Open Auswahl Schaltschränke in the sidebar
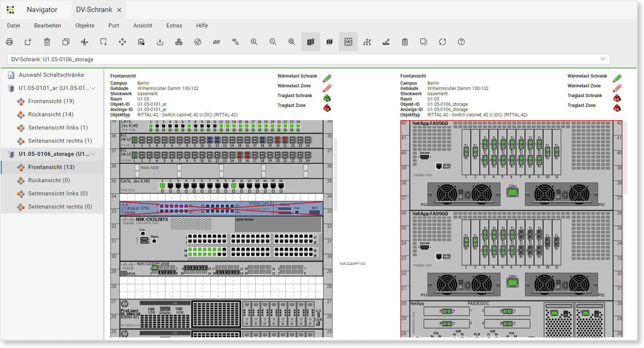The height and width of the screenshot is (348, 644). click(x=51, y=75)
